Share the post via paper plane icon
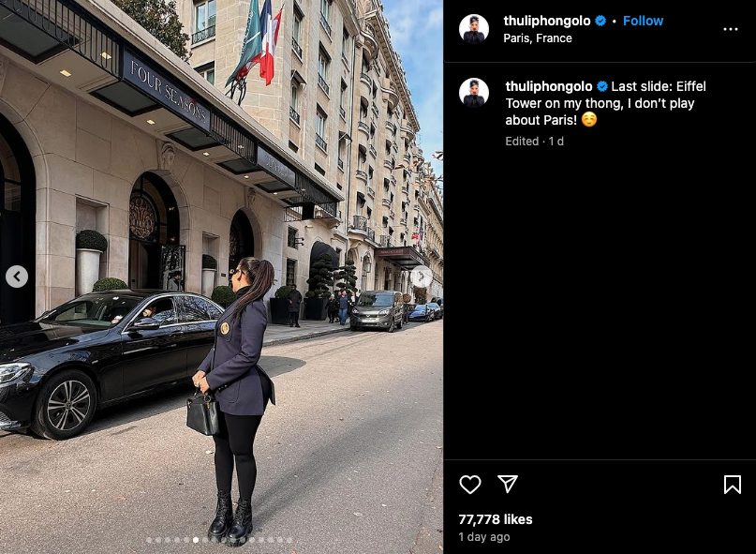 [508, 484]
